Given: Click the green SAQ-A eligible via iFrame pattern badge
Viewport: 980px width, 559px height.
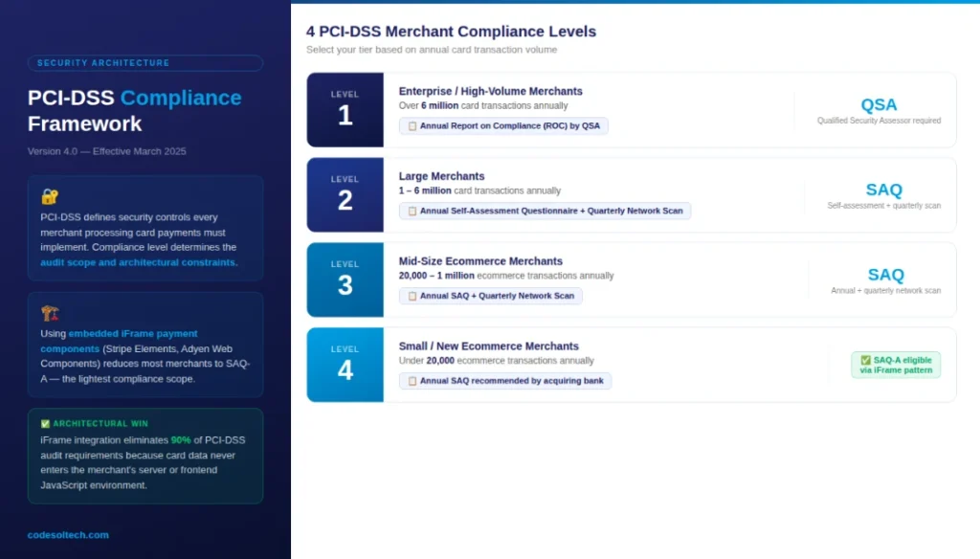Looking at the screenshot, I should [x=896, y=365].
